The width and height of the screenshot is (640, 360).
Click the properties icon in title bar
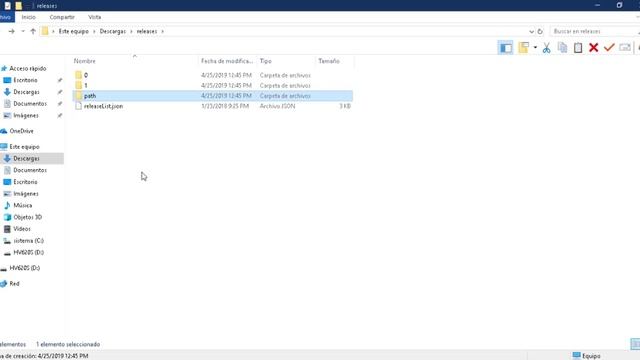pos(7,6)
